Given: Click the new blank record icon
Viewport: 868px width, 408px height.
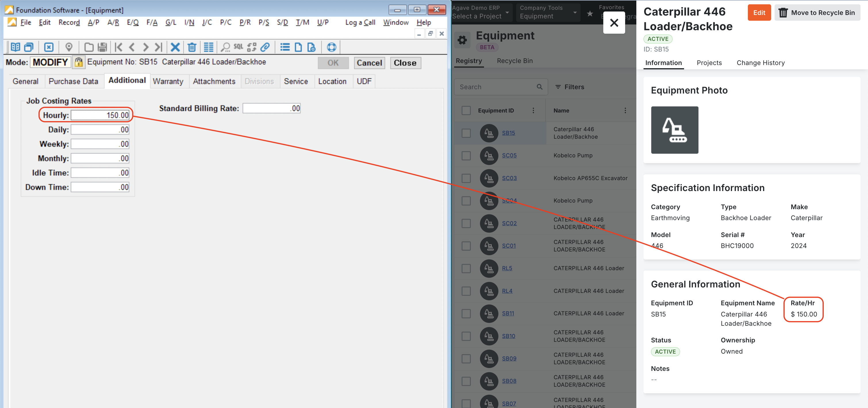Looking at the screenshot, I should (89, 47).
